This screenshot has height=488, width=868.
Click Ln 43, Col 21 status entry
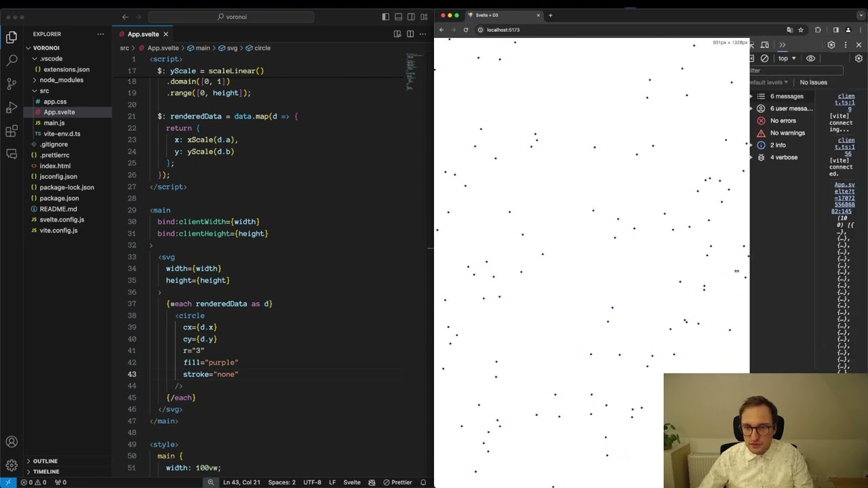pyautogui.click(x=241, y=483)
